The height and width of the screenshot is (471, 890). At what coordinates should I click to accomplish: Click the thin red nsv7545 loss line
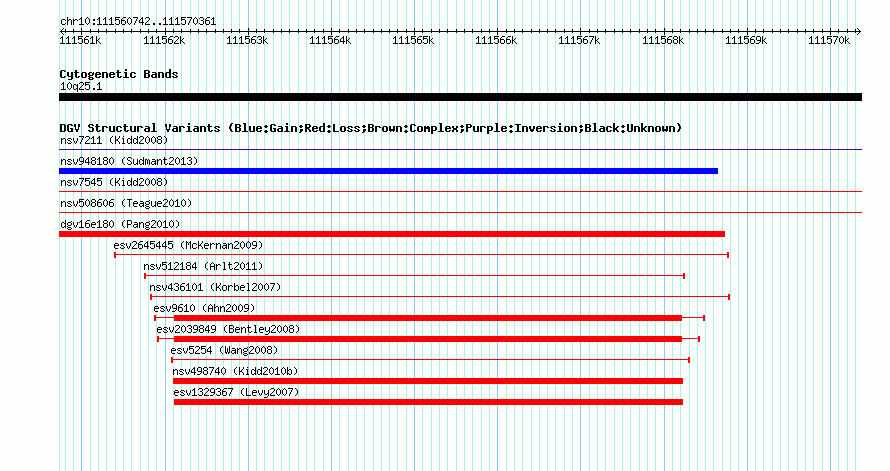(x=460, y=192)
